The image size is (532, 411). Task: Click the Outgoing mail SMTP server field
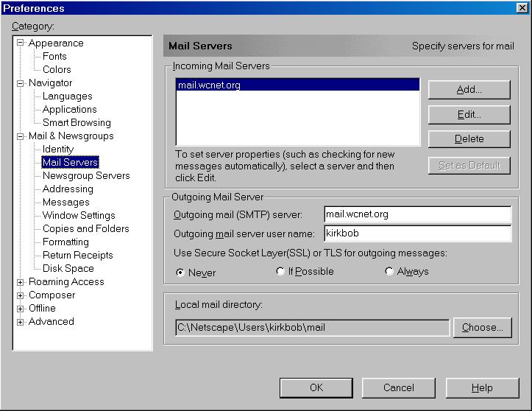(x=417, y=214)
